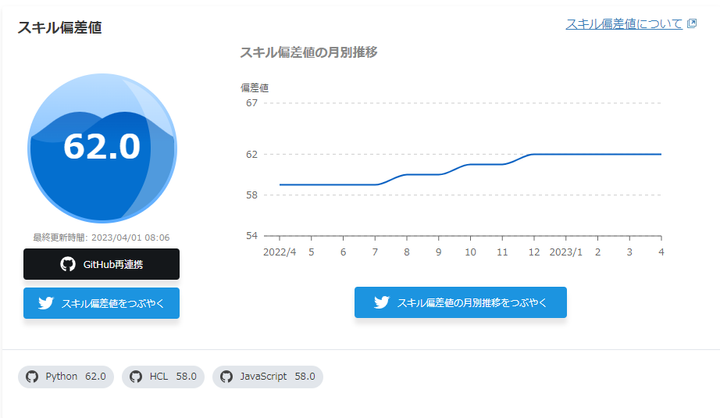The width and height of the screenshot is (720, 418).
Task: Select the Python 62.0 language chip
Action: tap(66, 377)
